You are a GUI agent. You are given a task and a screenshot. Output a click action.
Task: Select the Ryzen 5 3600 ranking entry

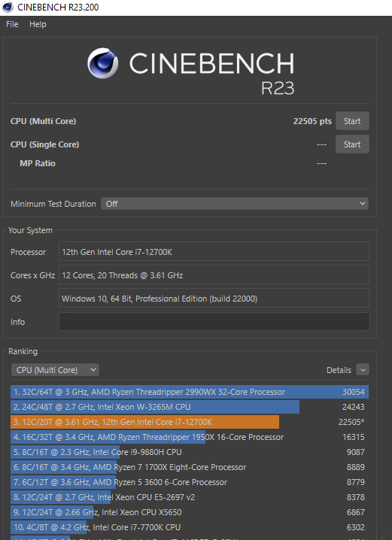coord(190,482)
